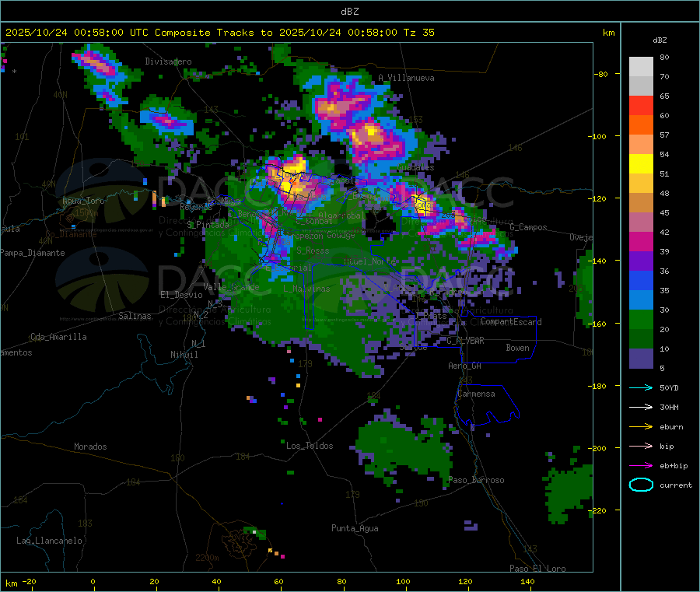This screenshot has width=700, height=592.
Task: Click the white 30HM arrow legend icon
Action: (x=641, y=407)
